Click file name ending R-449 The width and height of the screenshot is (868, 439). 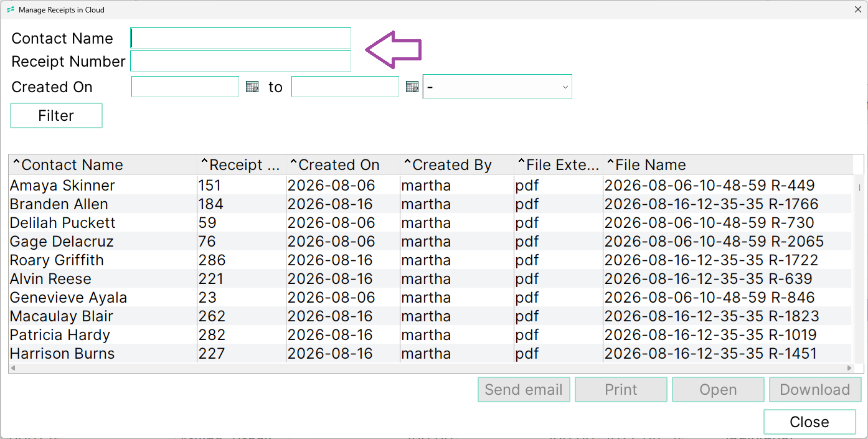(709, 186)
